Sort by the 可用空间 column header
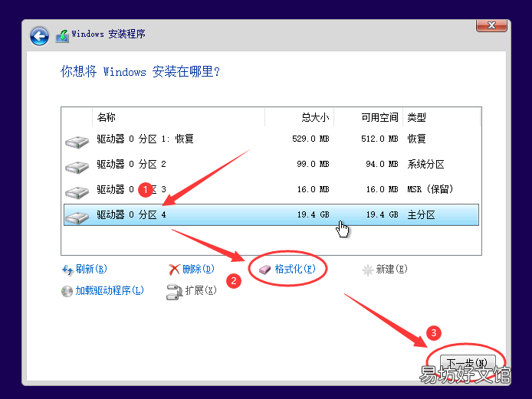The image size is (532, 399). (369, 117)
